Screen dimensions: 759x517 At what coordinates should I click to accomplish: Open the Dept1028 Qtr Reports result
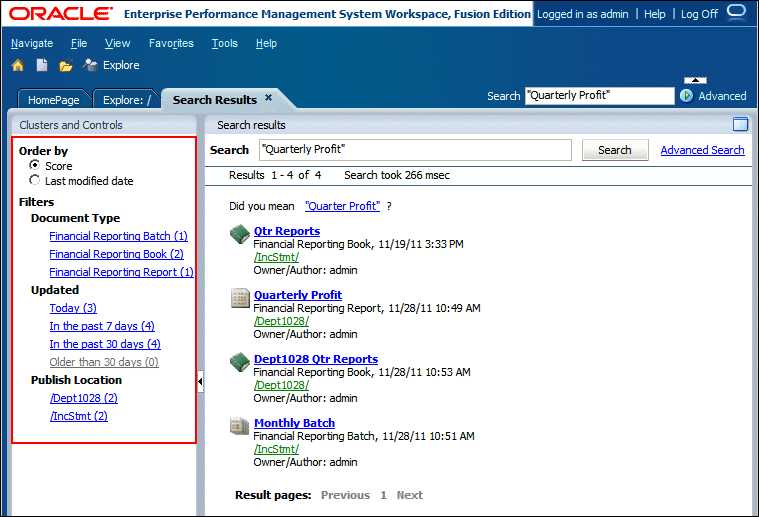point(316,359)
